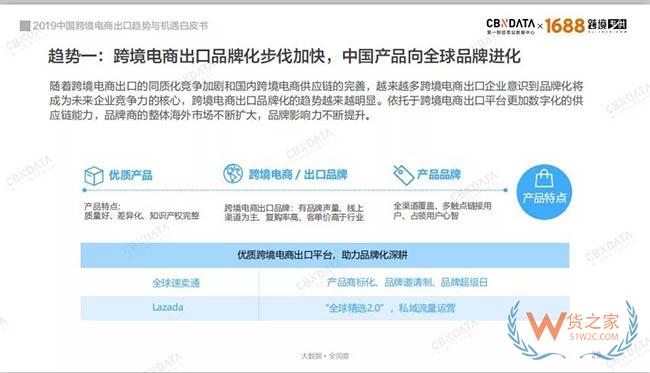This screenshot has width=650, height=373.
Task: Click the text 质量好、差异化、知识产权完整
Action: coord(142,216)
